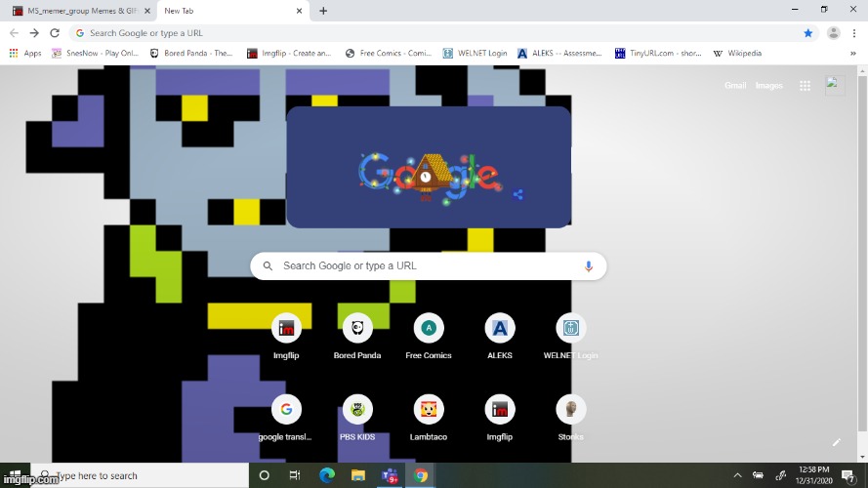Open the Wikipedia bookmark

(x=737, y=53)
